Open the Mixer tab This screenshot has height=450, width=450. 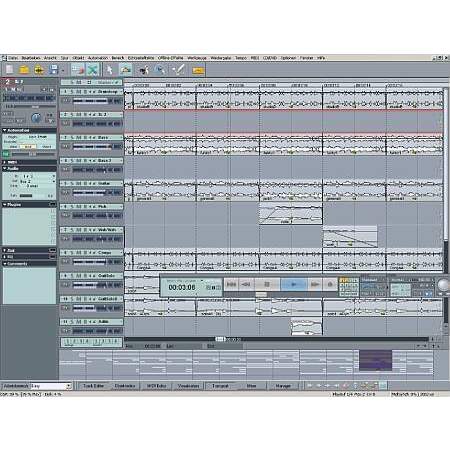pos(252,386)
